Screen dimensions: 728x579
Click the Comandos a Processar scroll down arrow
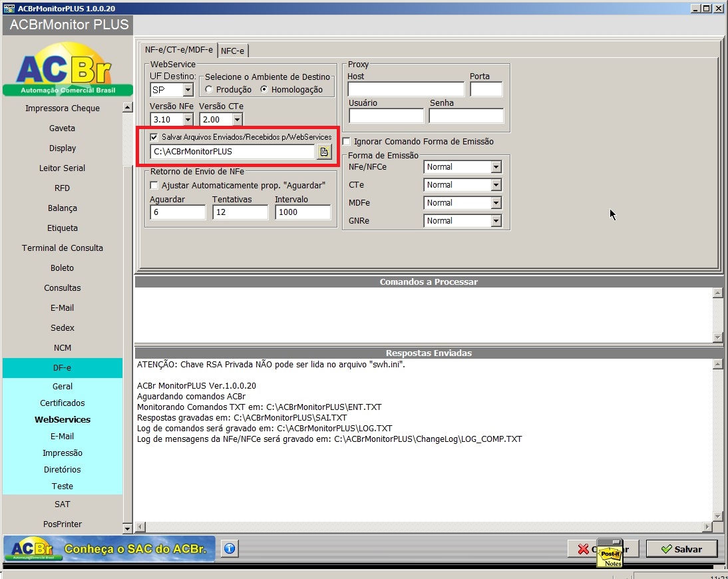[718, 337]
